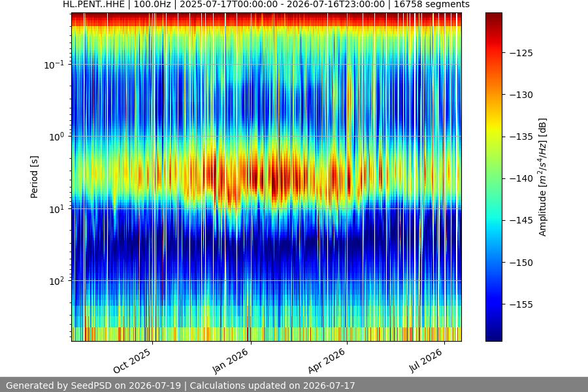
Task: Click the 10⁰ period tick label
Action: click(57, 137)
